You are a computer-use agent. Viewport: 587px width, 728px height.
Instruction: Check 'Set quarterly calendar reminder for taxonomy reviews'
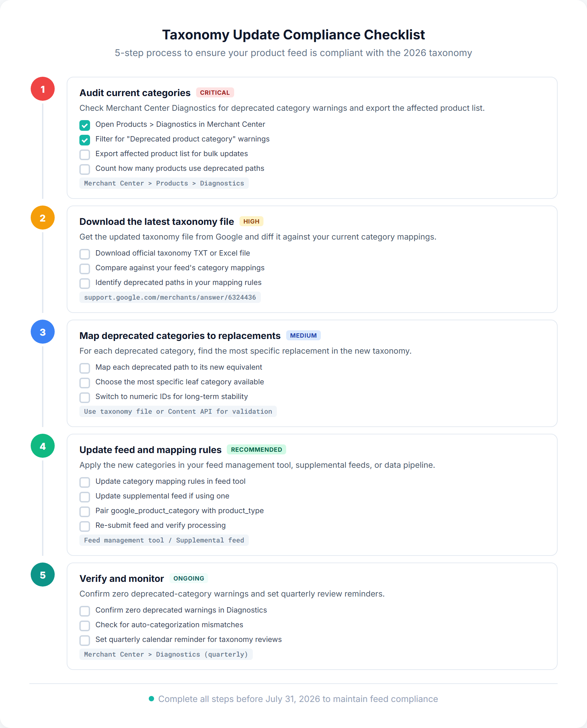coord(84,640)
